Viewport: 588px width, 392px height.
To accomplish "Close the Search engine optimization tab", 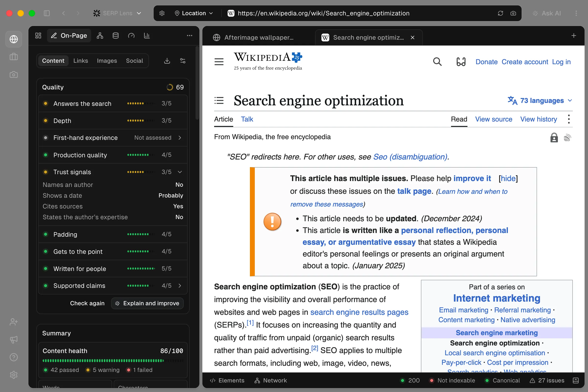I will click(413, 37).
